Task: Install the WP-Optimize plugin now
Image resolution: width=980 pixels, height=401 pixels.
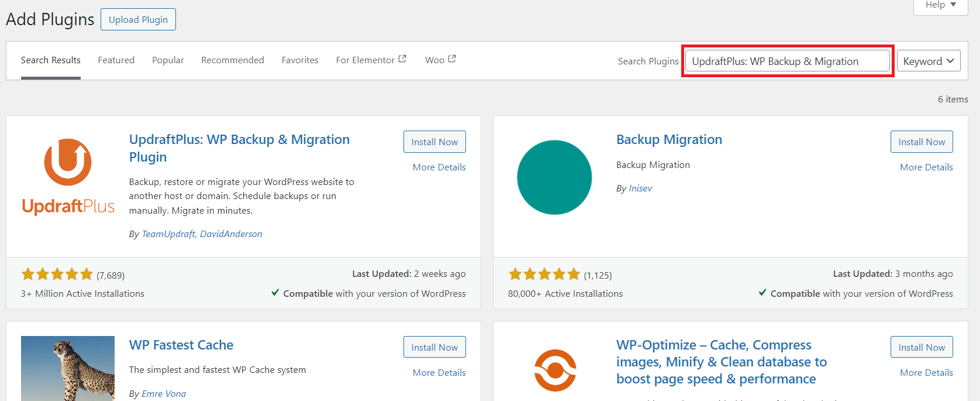Action: pos(922,347)
